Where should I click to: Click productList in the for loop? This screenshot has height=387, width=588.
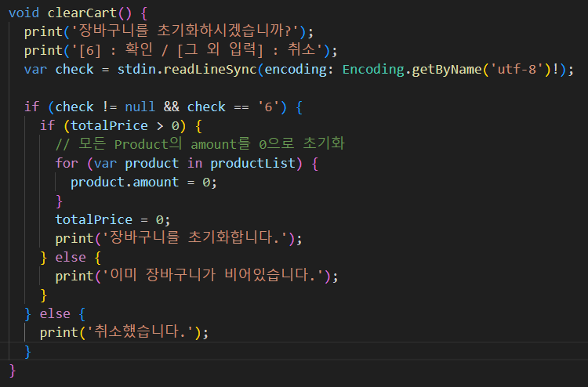click(252, 164)
